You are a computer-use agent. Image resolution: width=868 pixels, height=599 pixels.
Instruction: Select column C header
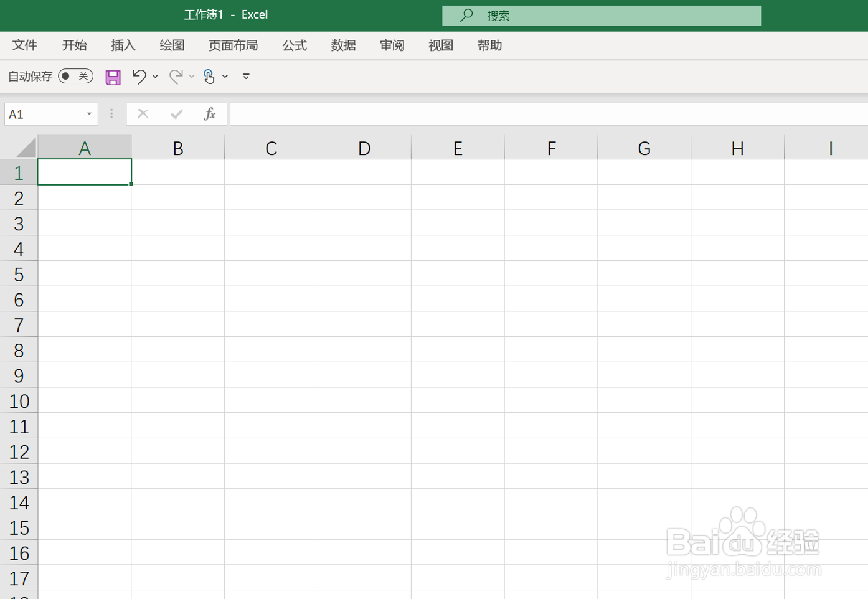tap(271, 148)
